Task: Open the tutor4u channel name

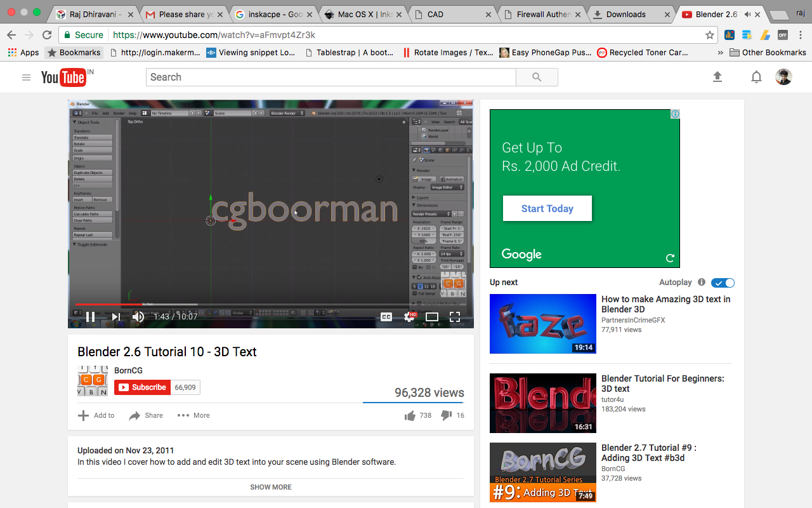Action: [x=613, y=399]
